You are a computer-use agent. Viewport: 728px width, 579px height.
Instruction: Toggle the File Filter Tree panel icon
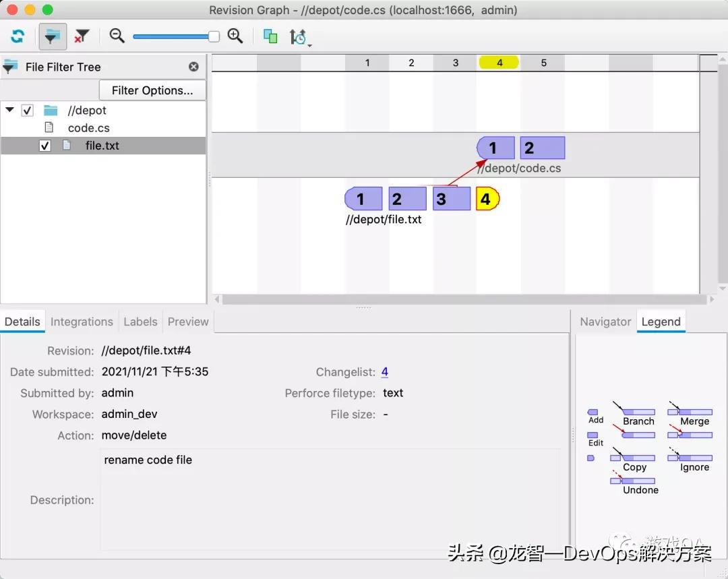(x=52, y=36)
